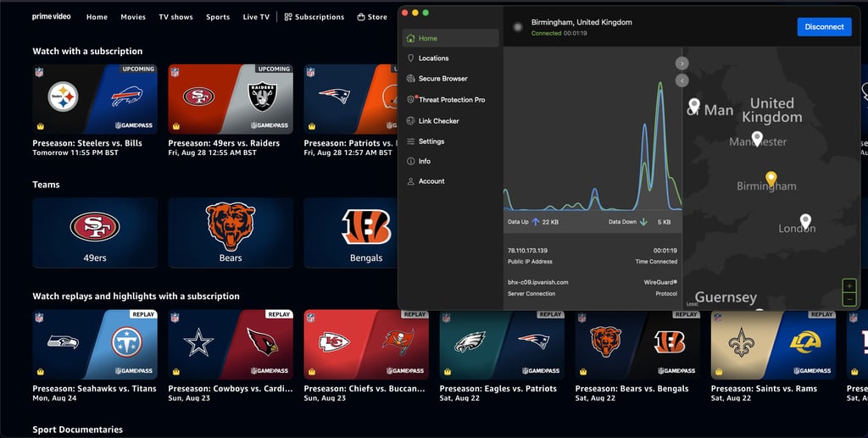This screenshot has width=868, height=438.
Task: Open Preseason 49ers vs. Raiders thumbnail
Action: tap(231, 99)
